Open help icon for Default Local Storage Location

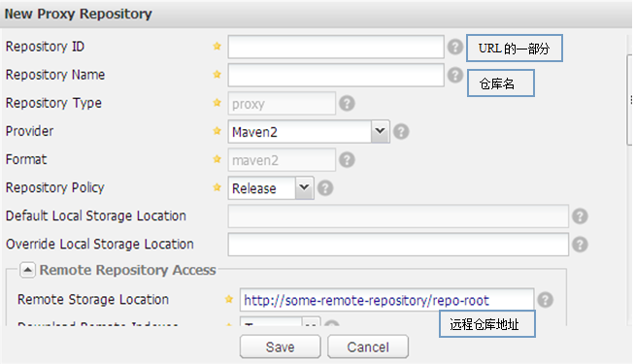580,216
